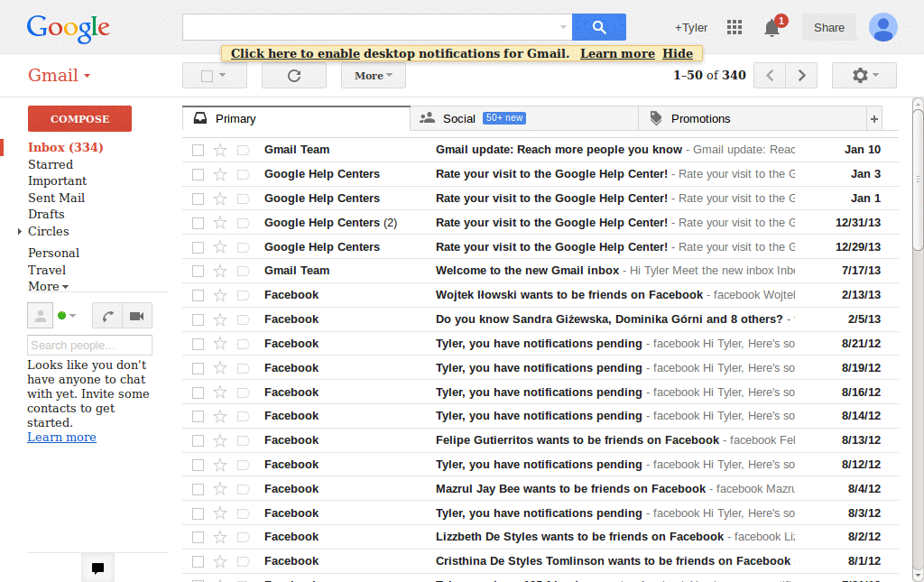Open Learn more link under chat
The height and width of the screenshot is (582, 924).
coord(62,437)
